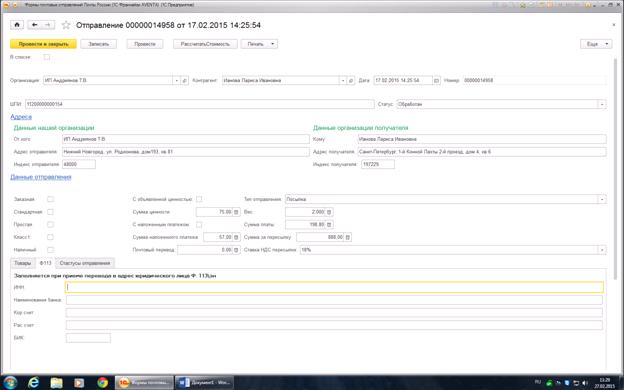The image size is (624, 390).
Task: Switch to the Товары tab
Action: (22, 263)
